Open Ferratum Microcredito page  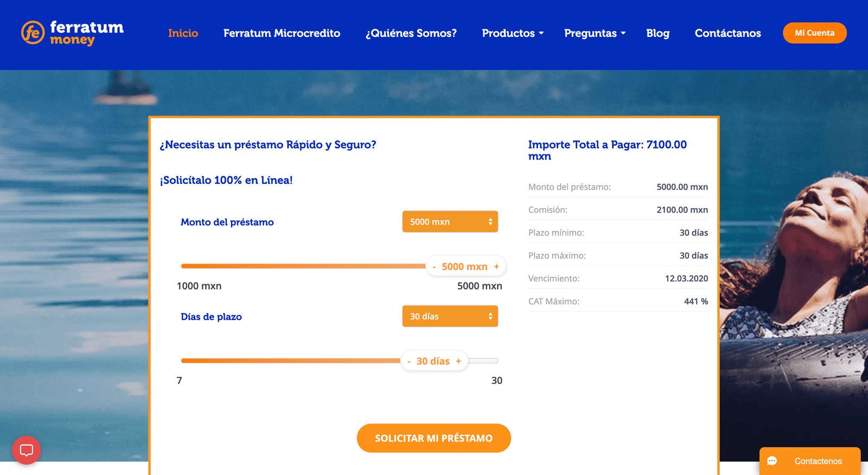tap(282, 33)
